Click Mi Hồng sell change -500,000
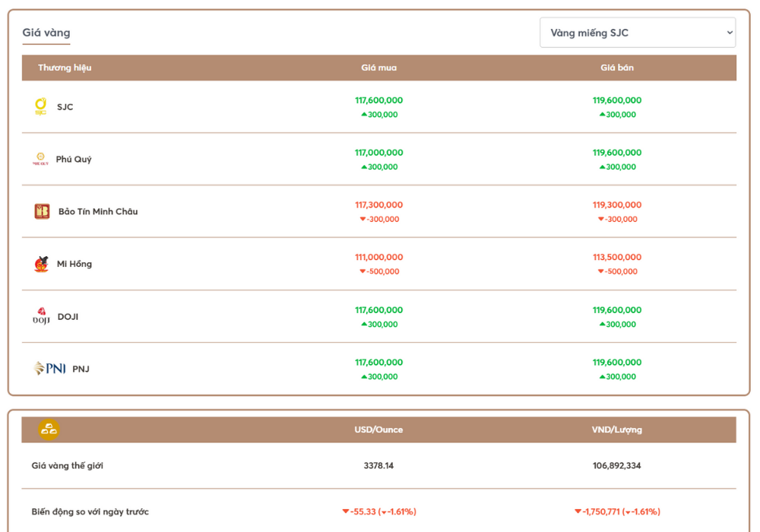The height and width of the screenshot is (532, 760). pos(617,272)
